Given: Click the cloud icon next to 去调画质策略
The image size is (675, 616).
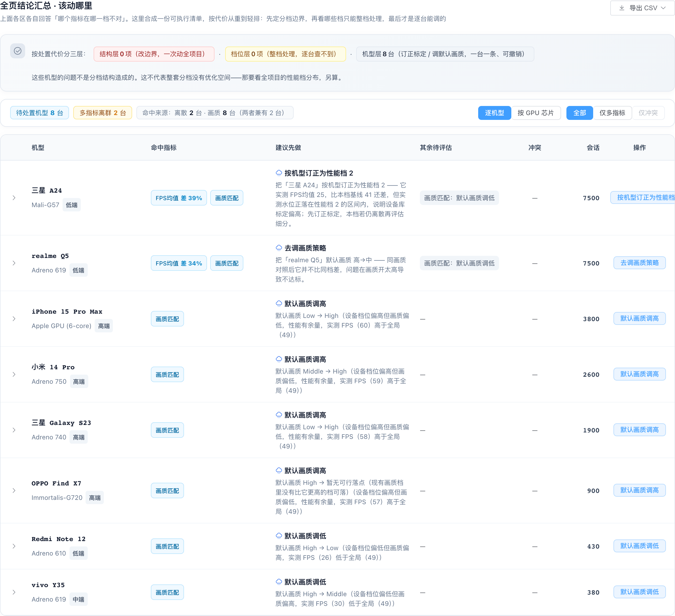Looking at the screenshot, I should (279, 248).
